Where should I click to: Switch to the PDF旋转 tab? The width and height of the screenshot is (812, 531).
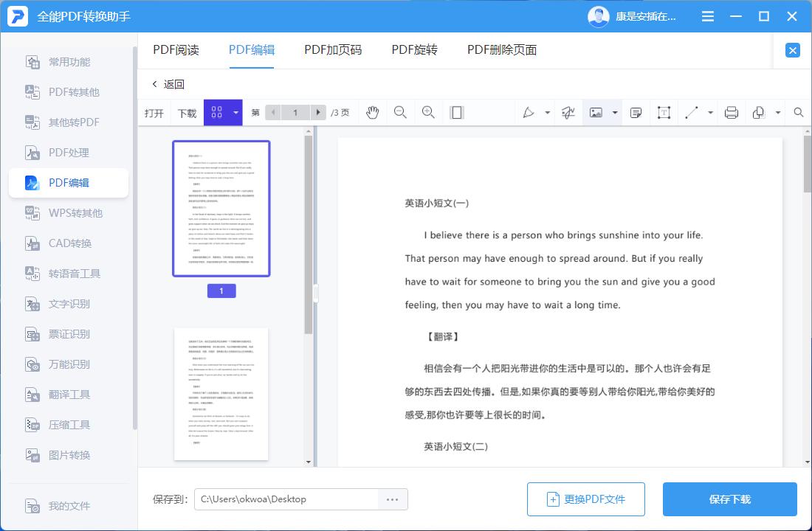(413, 49)
